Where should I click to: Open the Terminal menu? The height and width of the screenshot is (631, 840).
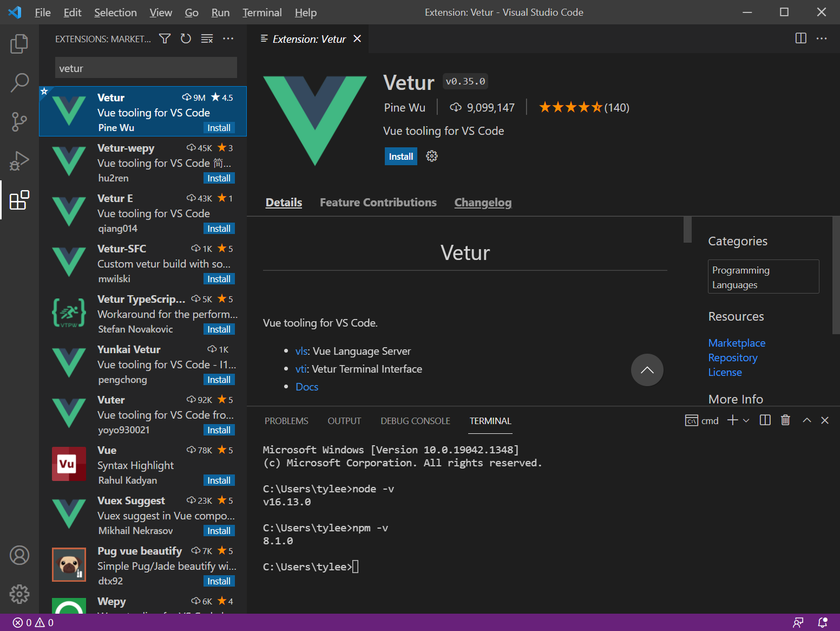tap(262, 12)
